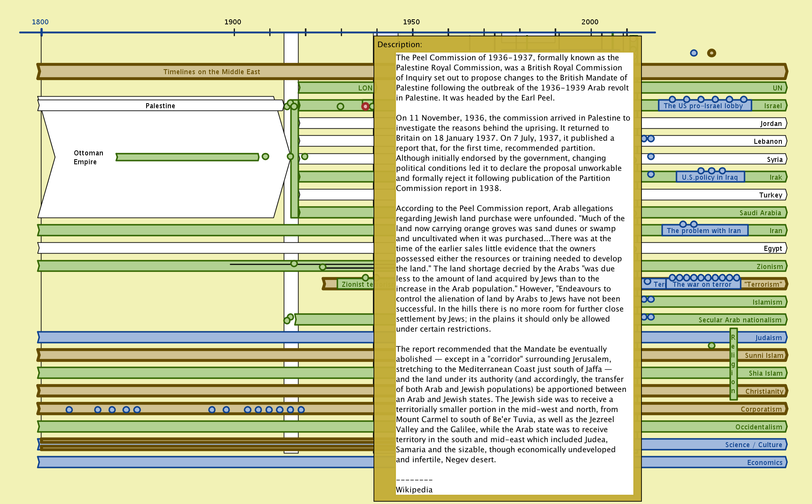The width and height of the screenshot is (812, 504).
Task: Select the Secular Arab nationalism timeline label
Action: [739, 320]
